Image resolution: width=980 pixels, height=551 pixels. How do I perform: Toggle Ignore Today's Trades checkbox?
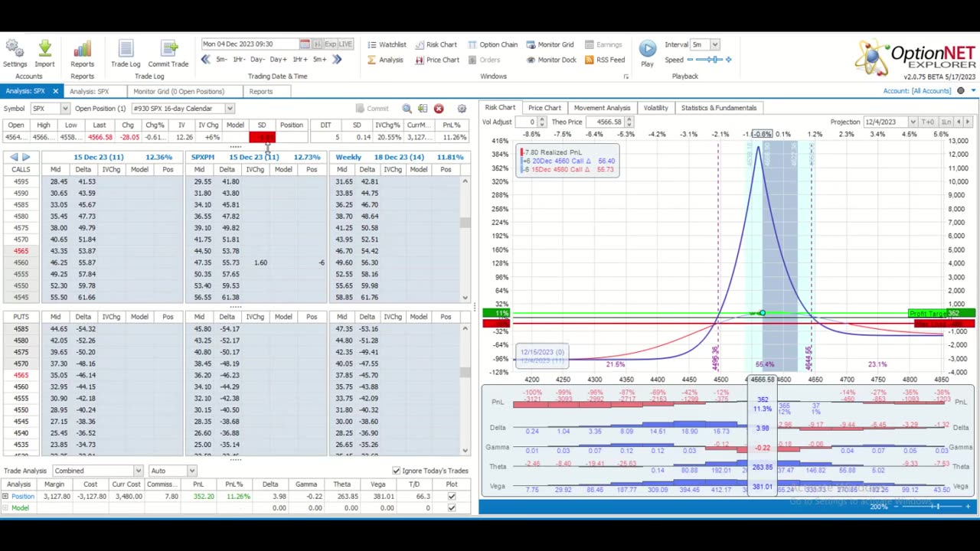396,471
